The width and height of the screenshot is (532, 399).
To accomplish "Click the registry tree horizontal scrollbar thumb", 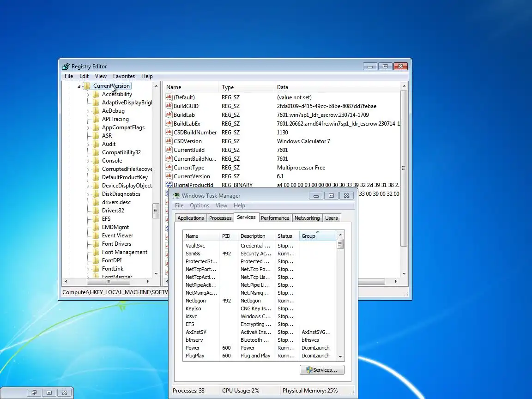I will click(109, 281).
